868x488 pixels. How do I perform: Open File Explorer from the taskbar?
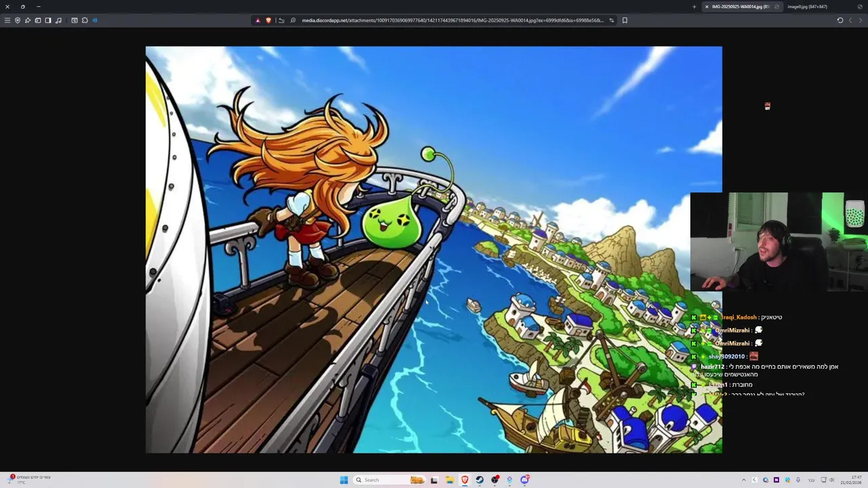coord(450,480)
